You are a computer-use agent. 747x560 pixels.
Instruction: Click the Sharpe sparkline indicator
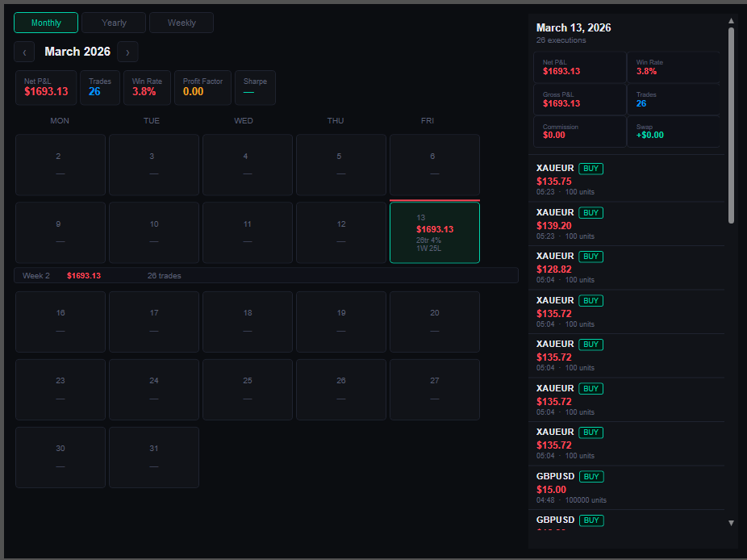pyautogui.click(x=255, y=87)
